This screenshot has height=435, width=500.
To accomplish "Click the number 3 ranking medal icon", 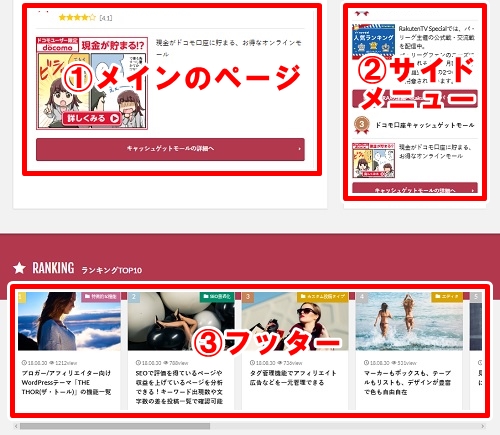I will pos(361,125).
